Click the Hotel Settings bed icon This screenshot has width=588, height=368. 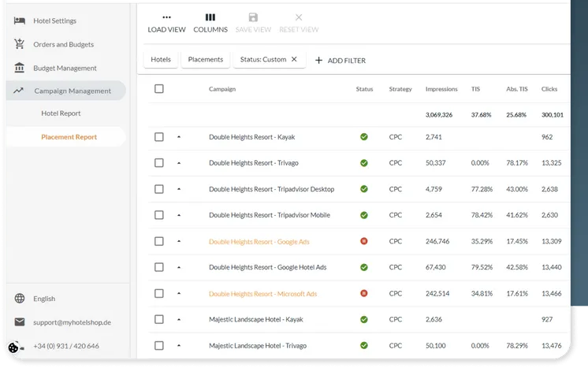pyautogui.click(x=19, y=20)
